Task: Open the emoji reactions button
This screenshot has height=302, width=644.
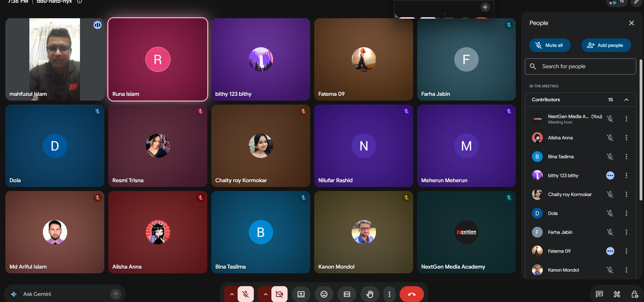Action: click(324, 294)
